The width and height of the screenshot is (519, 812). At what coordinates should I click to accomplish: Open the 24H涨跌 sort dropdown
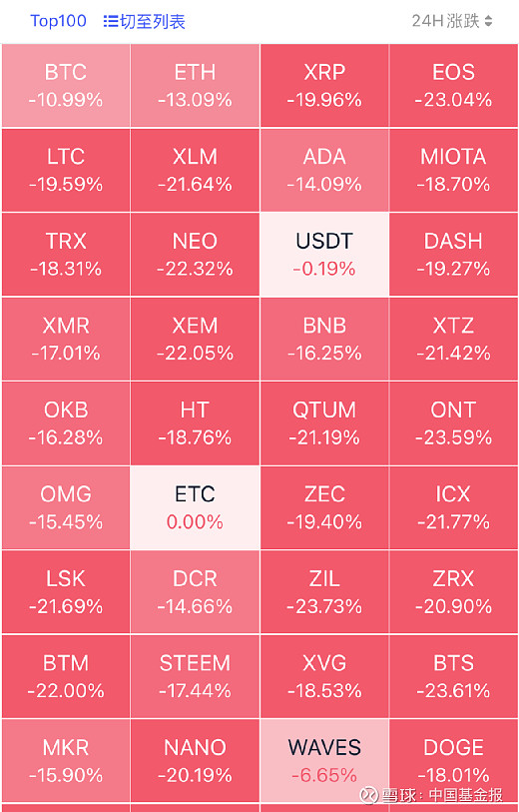(452, 21)
